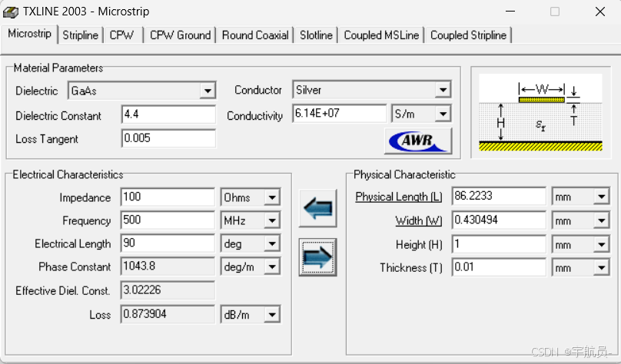Screen dimensions: 621x364
Task: Click the Electrical Length field showing 90
Action: point(168,243)
